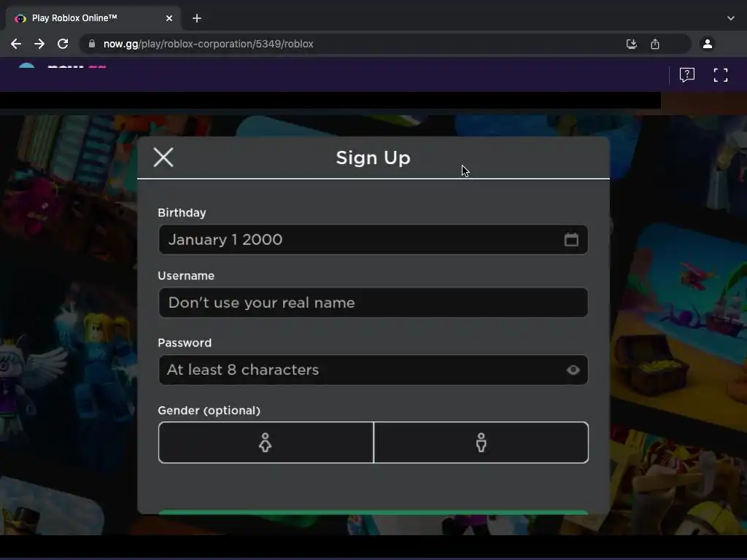Select the male gender option

pos(481,443)
